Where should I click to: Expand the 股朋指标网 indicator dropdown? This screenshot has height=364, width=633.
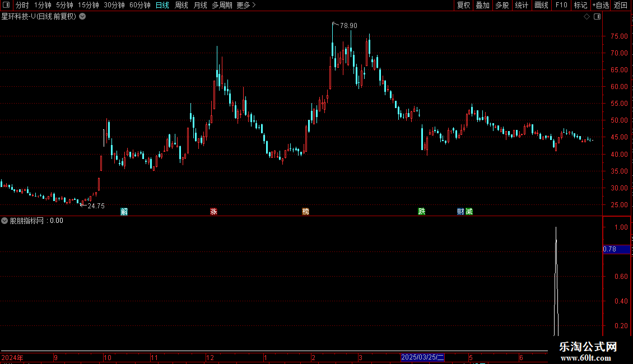tap(4, 221)
